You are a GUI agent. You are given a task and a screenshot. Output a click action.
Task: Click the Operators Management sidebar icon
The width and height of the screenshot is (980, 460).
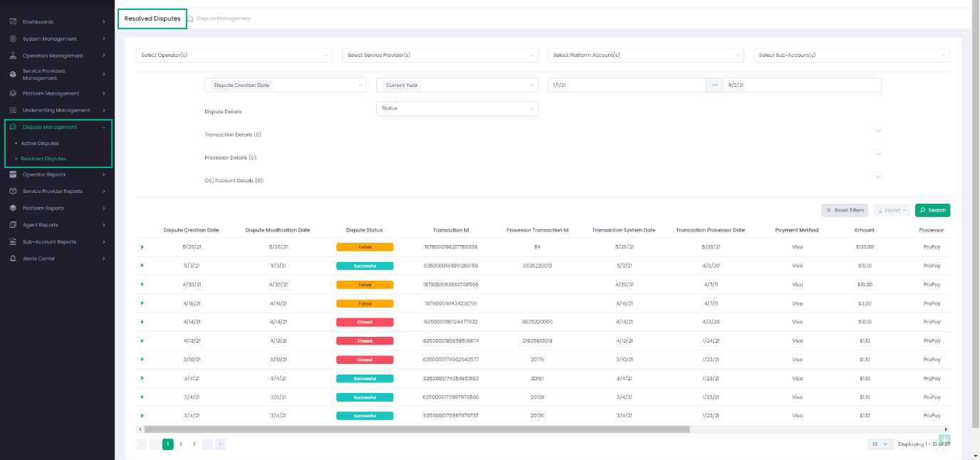click(x=13, y=56)
